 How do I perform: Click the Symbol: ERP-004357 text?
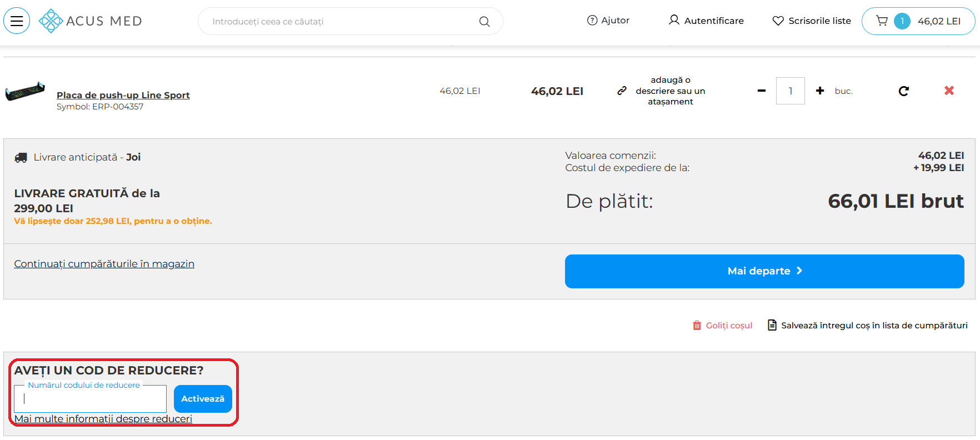(100, 107)
